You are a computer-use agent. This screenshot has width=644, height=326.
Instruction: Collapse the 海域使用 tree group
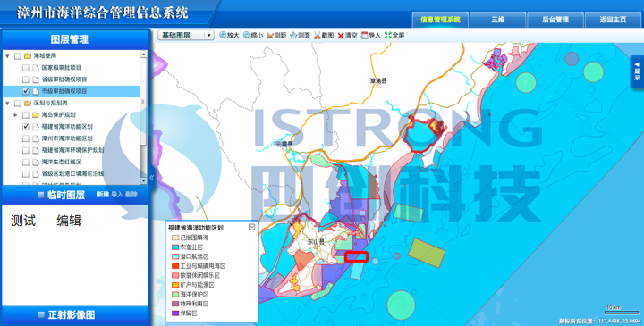(x=7, y=55)
